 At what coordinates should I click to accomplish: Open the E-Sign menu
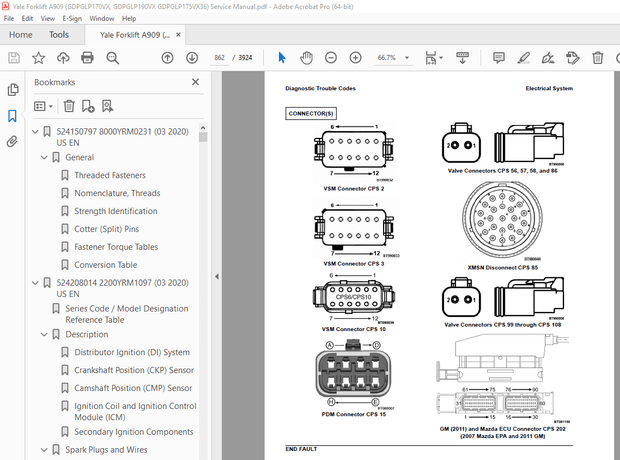[72, 19]
